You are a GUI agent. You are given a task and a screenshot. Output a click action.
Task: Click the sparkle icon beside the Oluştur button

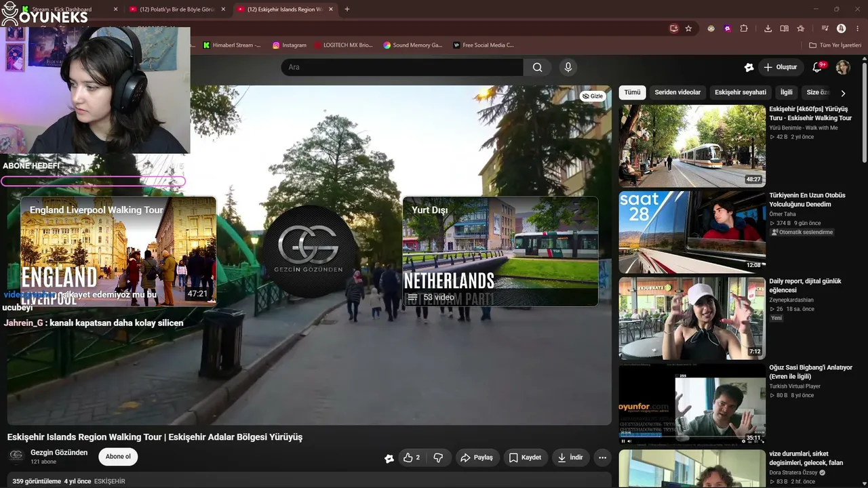[749, 67]
